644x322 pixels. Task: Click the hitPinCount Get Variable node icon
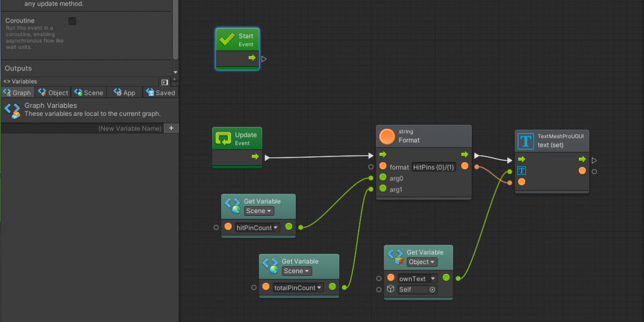pos(232,206)
